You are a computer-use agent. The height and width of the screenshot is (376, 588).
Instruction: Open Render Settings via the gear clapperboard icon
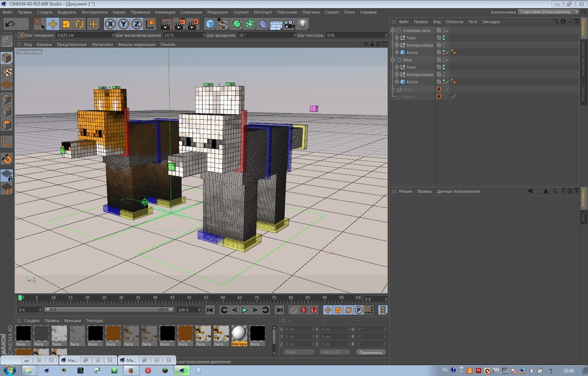(193, 23)
